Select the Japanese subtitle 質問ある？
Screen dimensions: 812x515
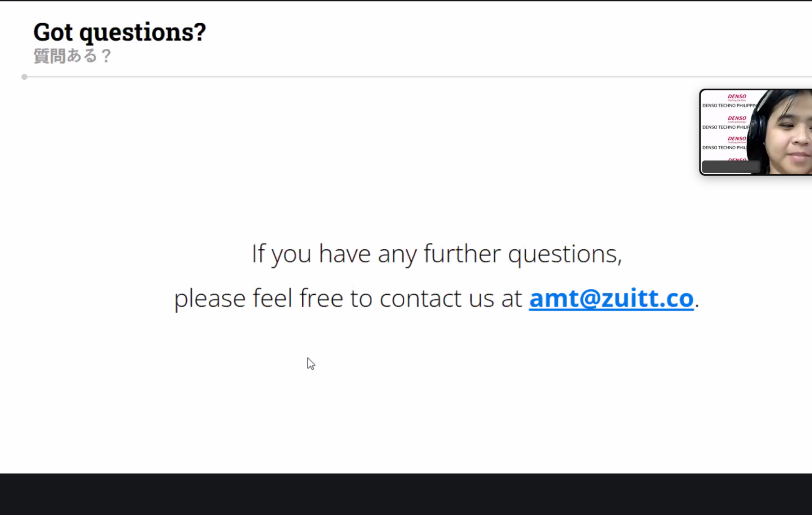coord(73,56)
